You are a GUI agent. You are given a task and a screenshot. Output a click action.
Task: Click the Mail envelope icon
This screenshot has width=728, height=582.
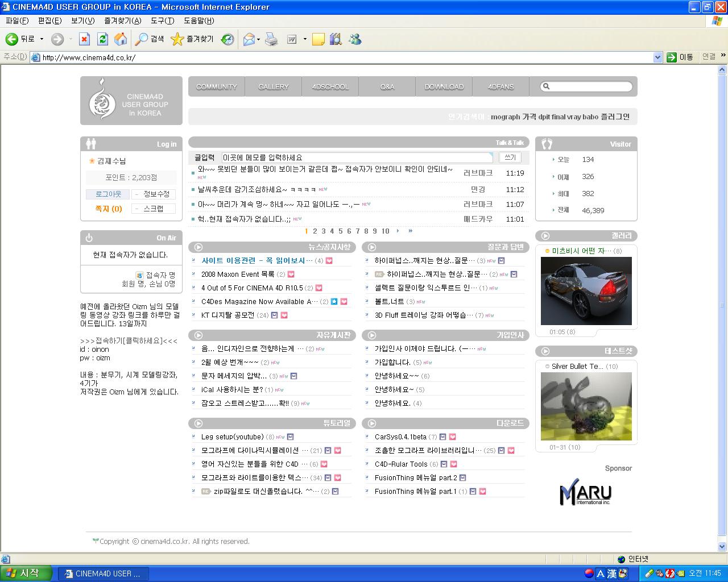click(249, 39)
